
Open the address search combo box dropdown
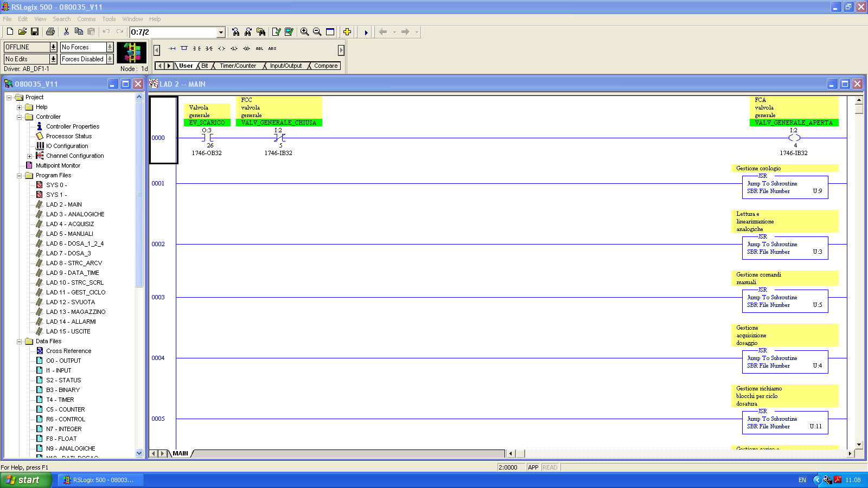click(x=221, y=33)
